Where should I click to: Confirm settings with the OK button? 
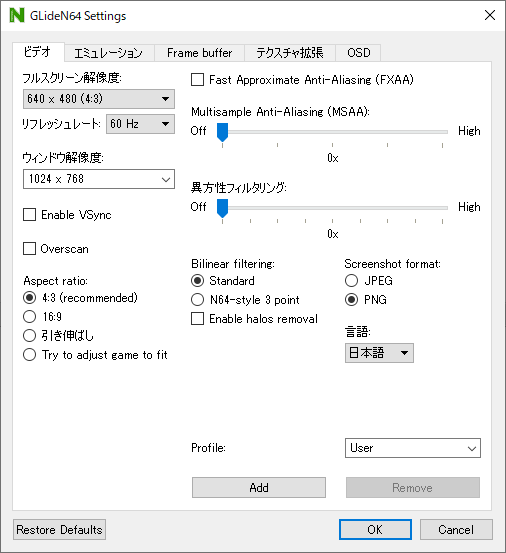375,529
